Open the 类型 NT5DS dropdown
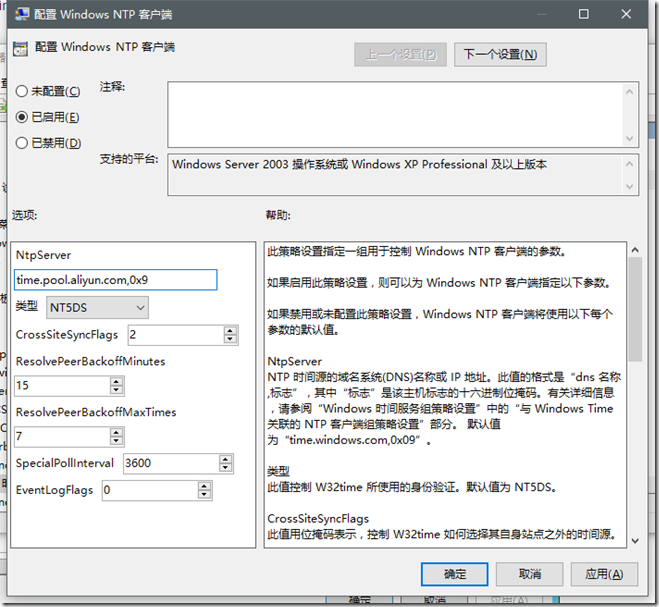This screenshot has width=659, height=607. click(97, 308)
